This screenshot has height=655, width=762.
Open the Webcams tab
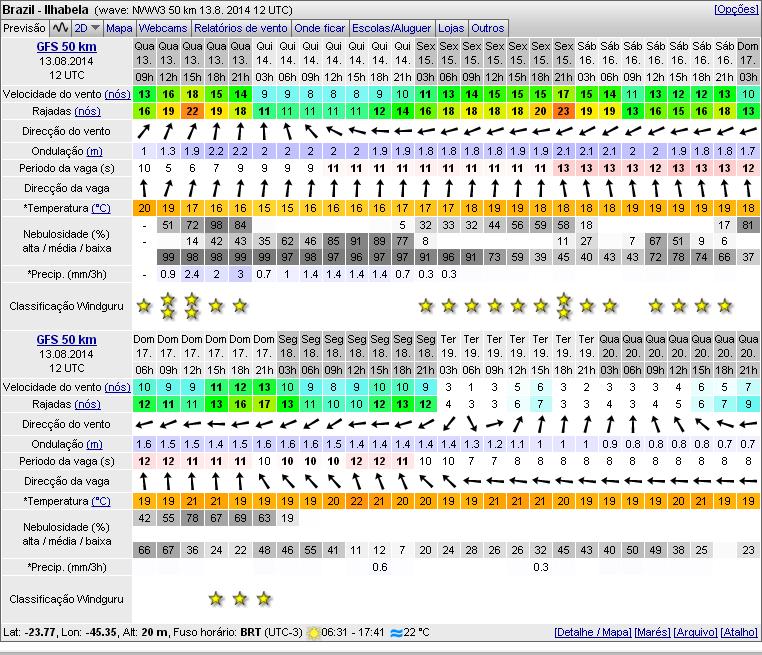tap(163, 28)
